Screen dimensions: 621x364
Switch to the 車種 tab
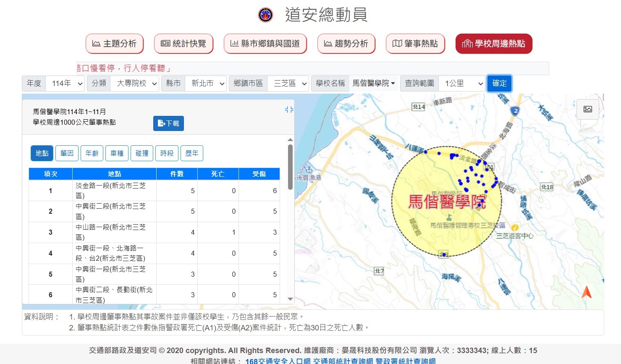[x=117, y=153]
